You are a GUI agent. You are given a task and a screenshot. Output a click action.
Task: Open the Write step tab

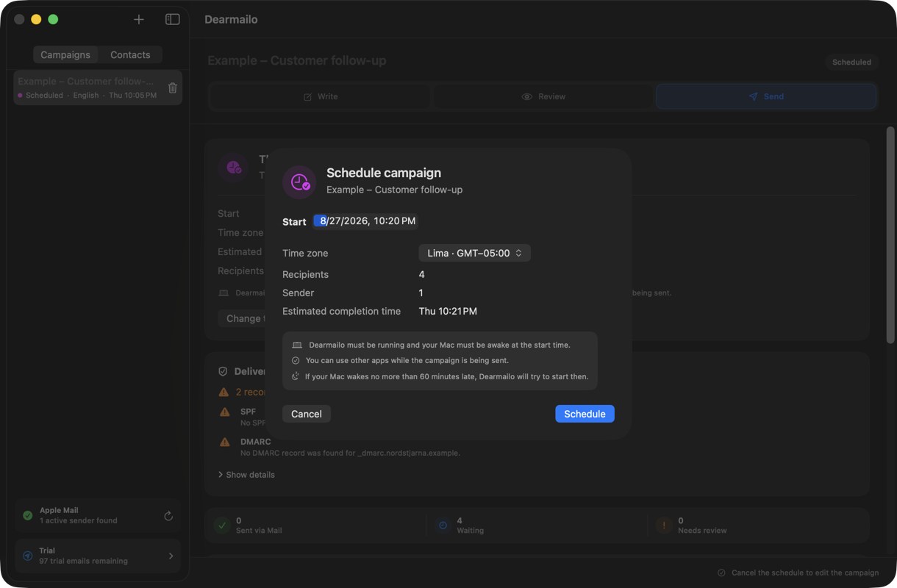320,96
